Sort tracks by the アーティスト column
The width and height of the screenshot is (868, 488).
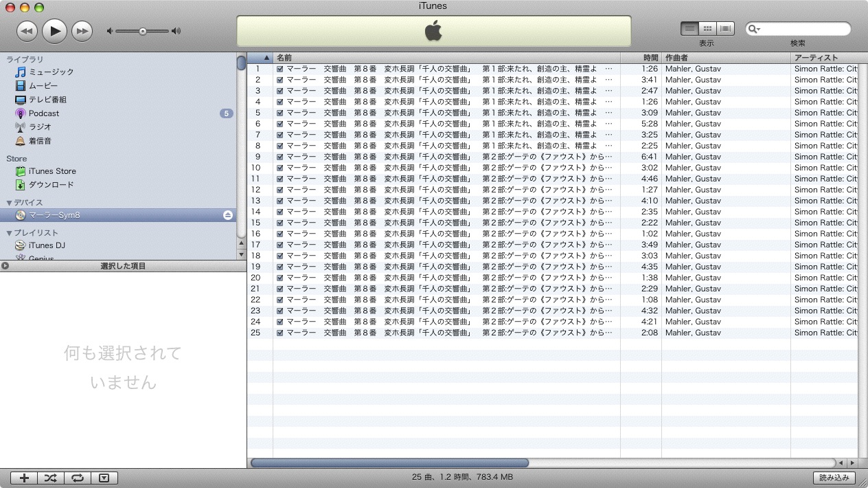click(x=824, y=58)
